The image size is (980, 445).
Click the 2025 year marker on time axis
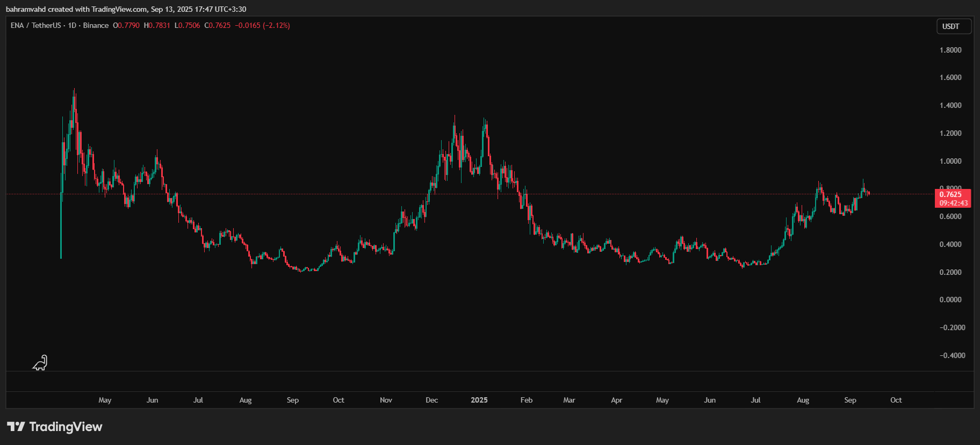[x=479, y=400]
